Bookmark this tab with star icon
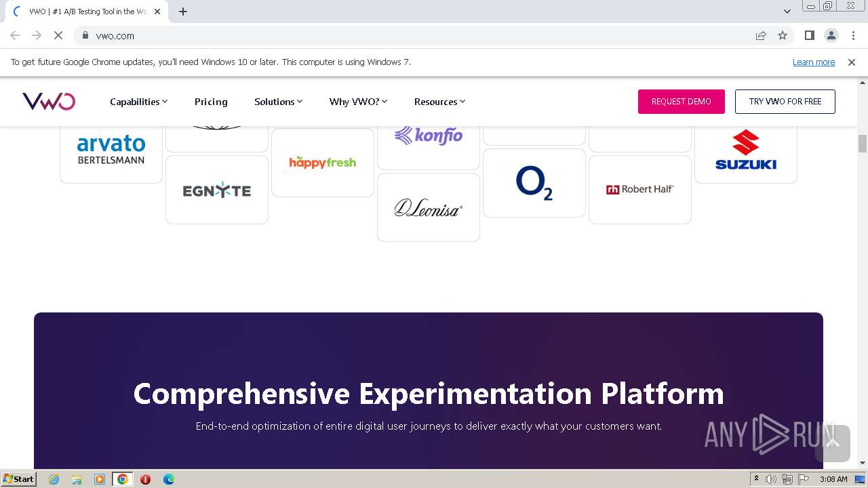 point(783,35)
